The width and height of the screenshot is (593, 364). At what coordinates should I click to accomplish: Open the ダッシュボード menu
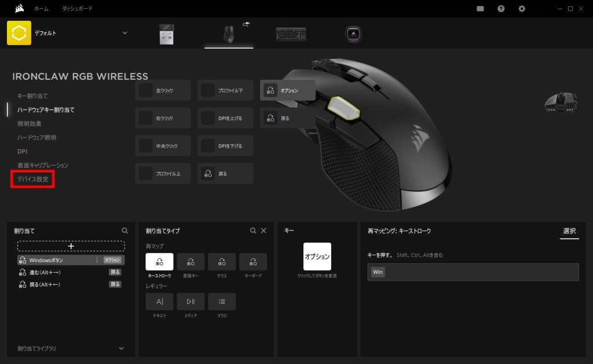[77, 8]
